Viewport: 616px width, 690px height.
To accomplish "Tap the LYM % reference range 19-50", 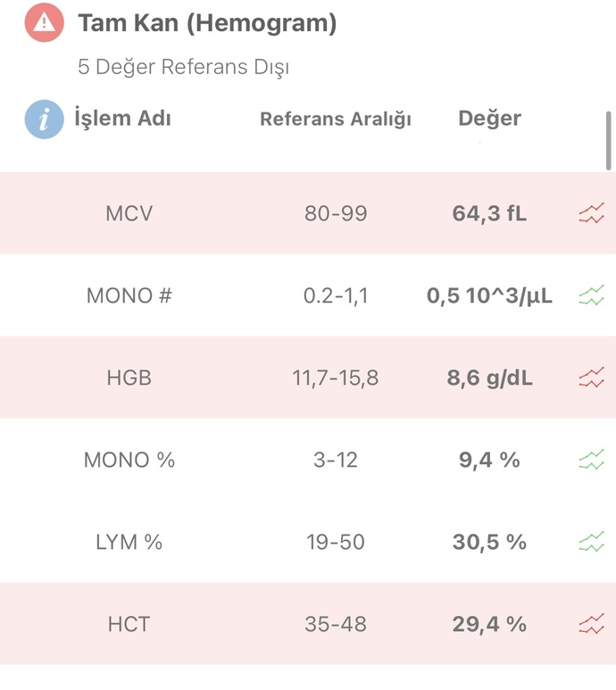I will (336, 542).
